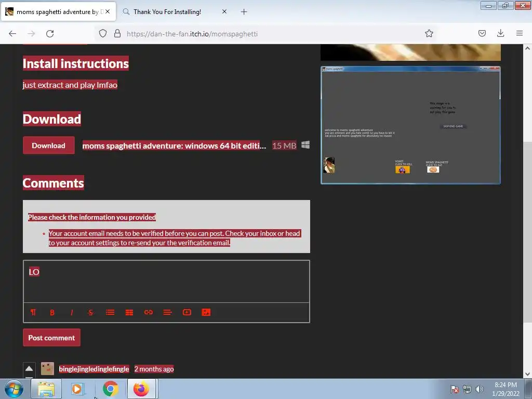Open the tracking protection shield icon
Image resolution: width=532 pixels, height=399 pixels.
coord(103,34)
